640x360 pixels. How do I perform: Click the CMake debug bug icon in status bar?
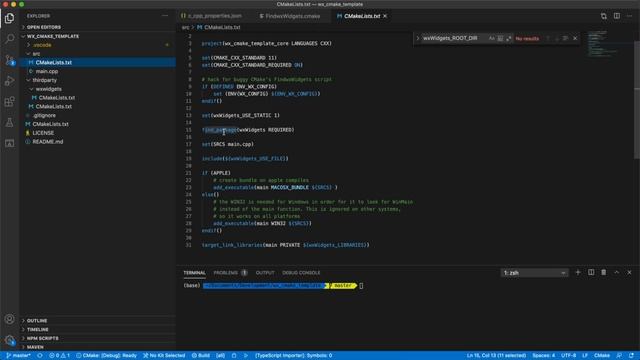click(x=234, y=356)
